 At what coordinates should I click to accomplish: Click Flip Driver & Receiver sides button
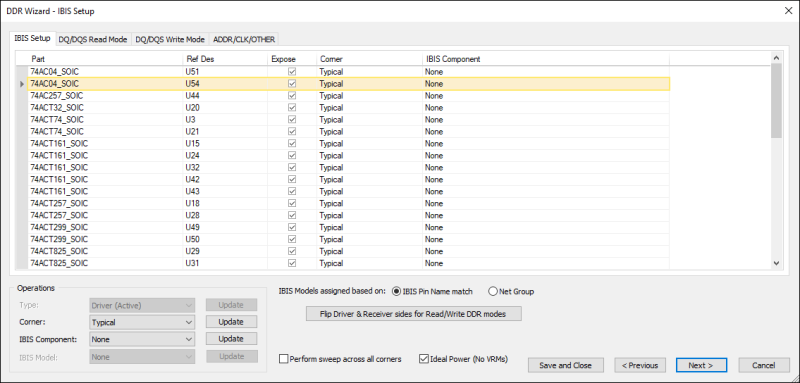pyautogui.click(x=413, y=314)
